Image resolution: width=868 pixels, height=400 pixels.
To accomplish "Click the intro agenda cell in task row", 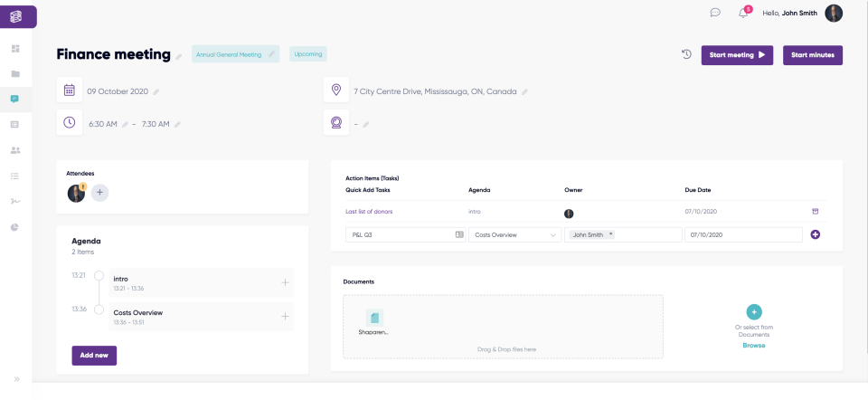I will (x=475, y=212).
